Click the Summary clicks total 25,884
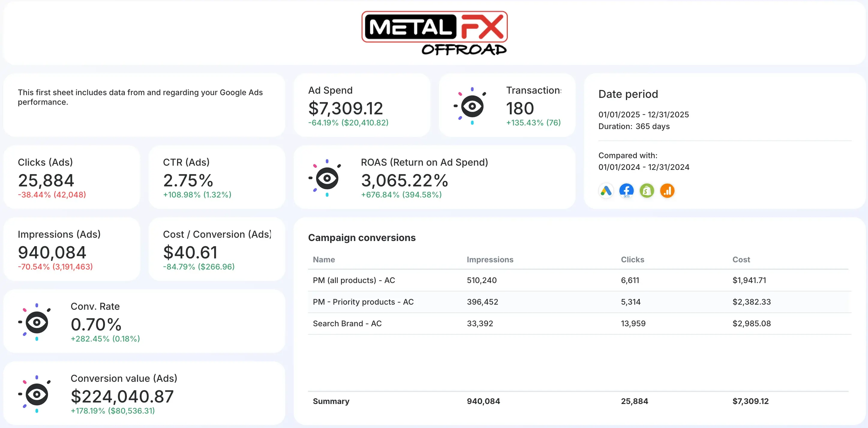Viewport: 868px width, 428px height. tap(634, 401)
